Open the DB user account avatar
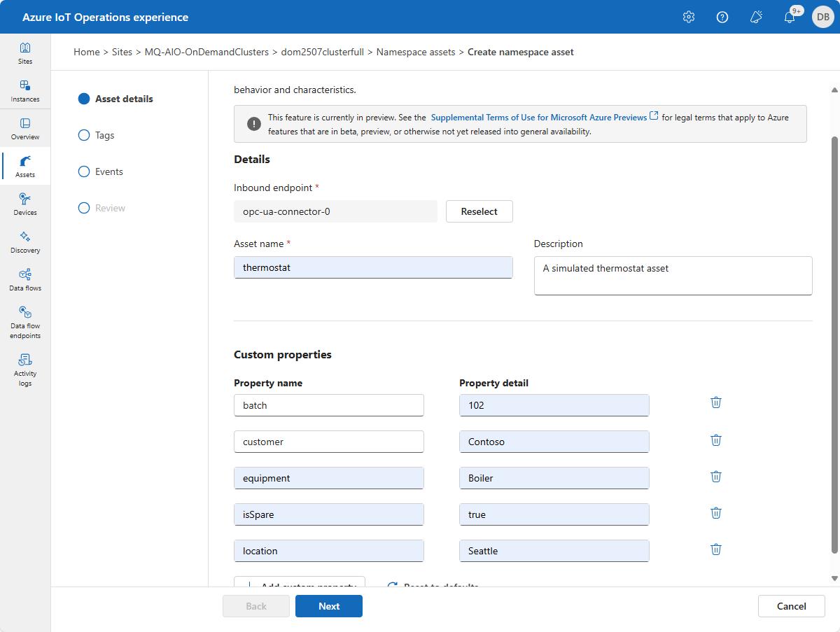The height and width of the screenshot is (632, 840). [822, 17]
